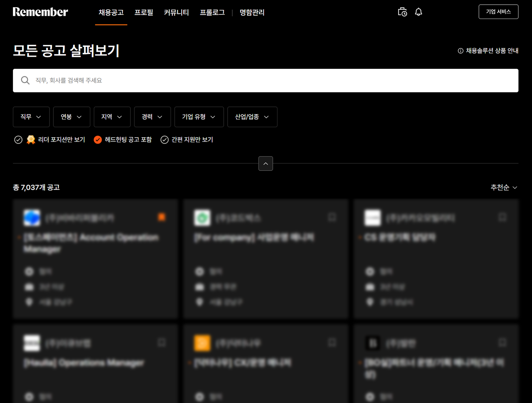Open the 기업 유형 dropdown
The image size is (532, 403).
[x=199, y=117]
